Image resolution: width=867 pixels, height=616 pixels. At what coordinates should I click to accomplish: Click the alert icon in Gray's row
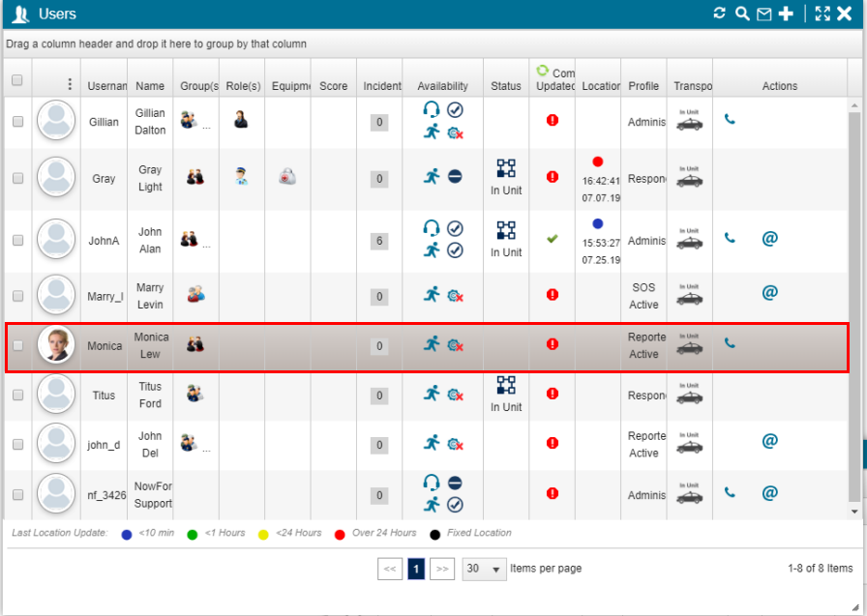tap(553, 177)
